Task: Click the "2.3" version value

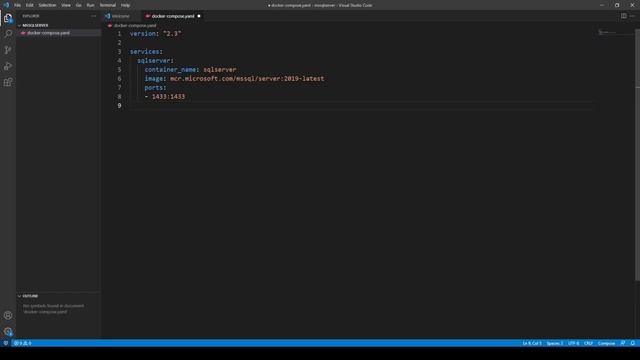Action: (x=172, y=33)
